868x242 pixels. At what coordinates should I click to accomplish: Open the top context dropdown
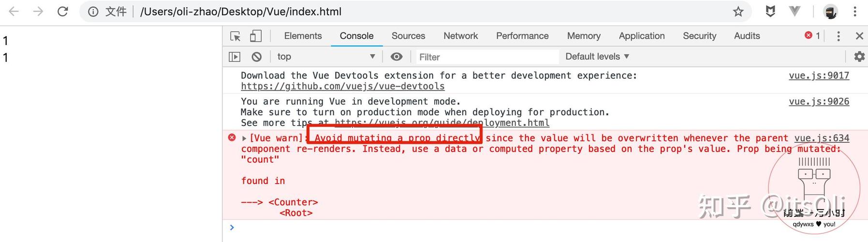[x=326, y=57]
